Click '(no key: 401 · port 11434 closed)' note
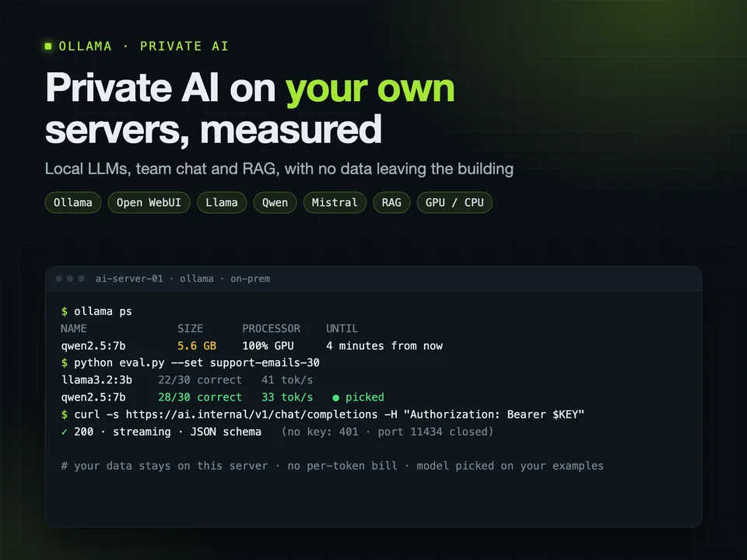 click(x=388, y=432)
